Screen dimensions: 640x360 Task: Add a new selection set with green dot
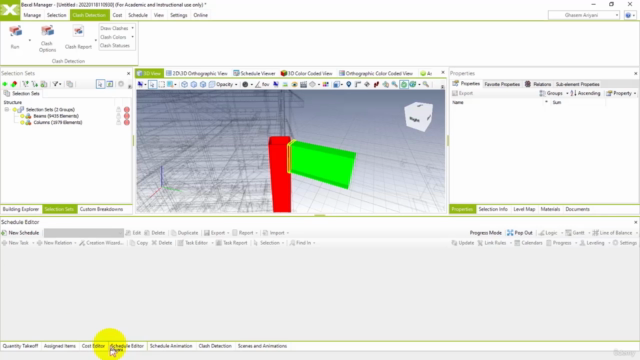coord(5,84)
